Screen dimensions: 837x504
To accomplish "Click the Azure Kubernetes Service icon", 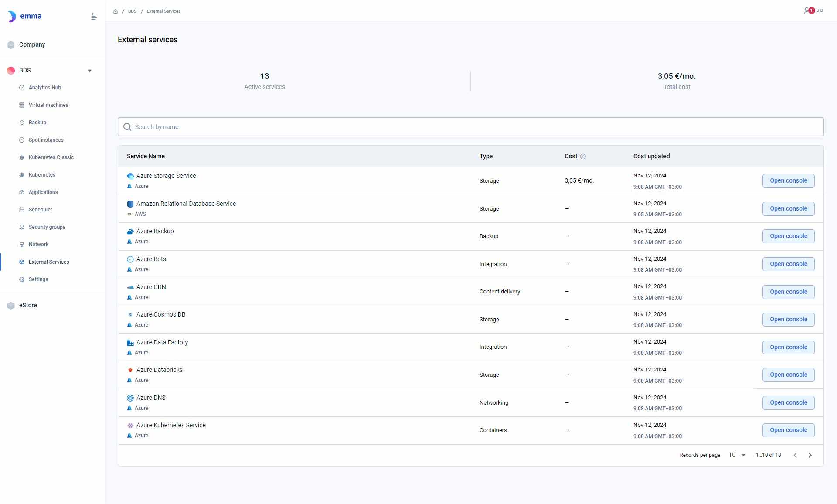I will click(x=130, y=426).
